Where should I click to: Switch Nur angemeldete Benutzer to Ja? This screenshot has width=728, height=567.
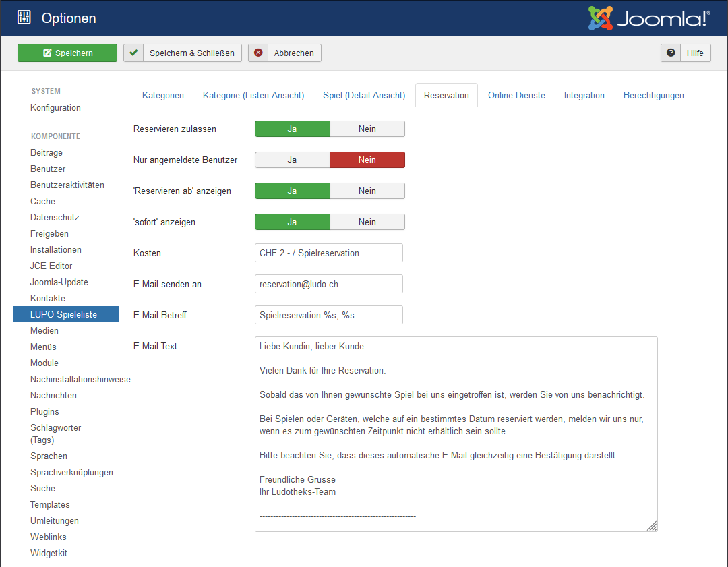point(292,160)
